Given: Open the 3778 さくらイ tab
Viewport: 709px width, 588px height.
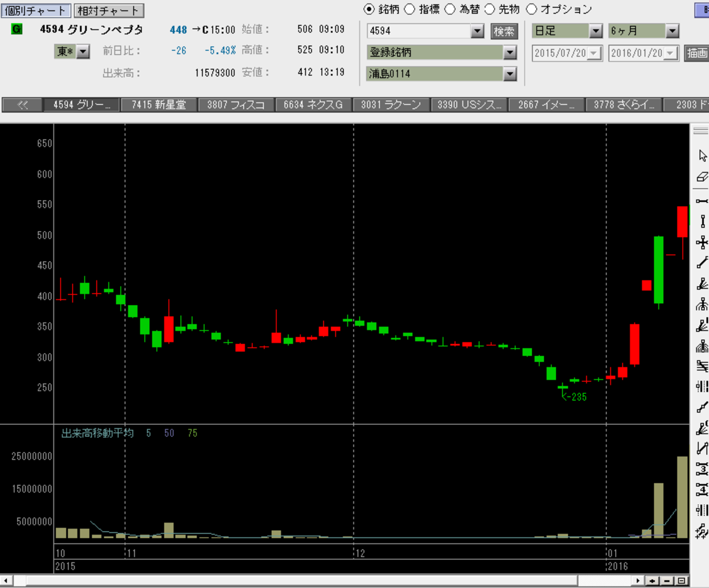Looking at the screenshot, I should coord(623,105).
